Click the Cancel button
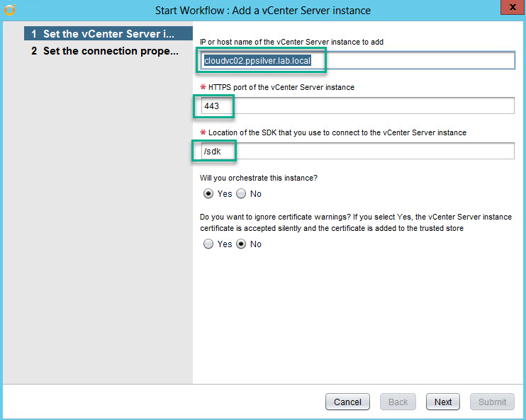526x420 pixels. tap(347, 402)
